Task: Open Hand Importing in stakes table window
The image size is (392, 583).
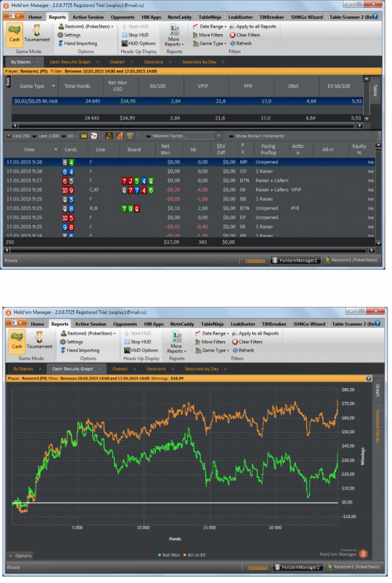Action: click(77, 44)
